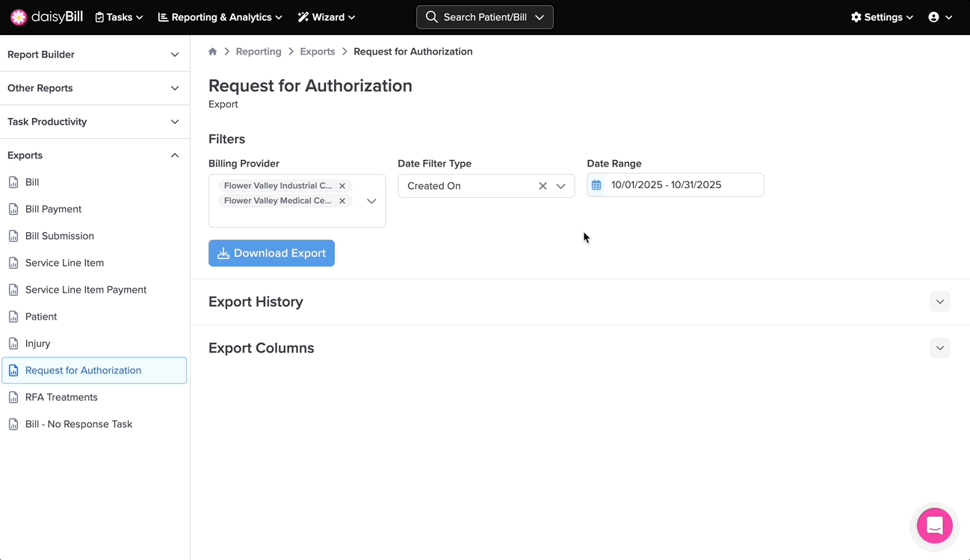970x560 pixels.
Task: Expand the Export Columns section
Action: coord(939,348)
